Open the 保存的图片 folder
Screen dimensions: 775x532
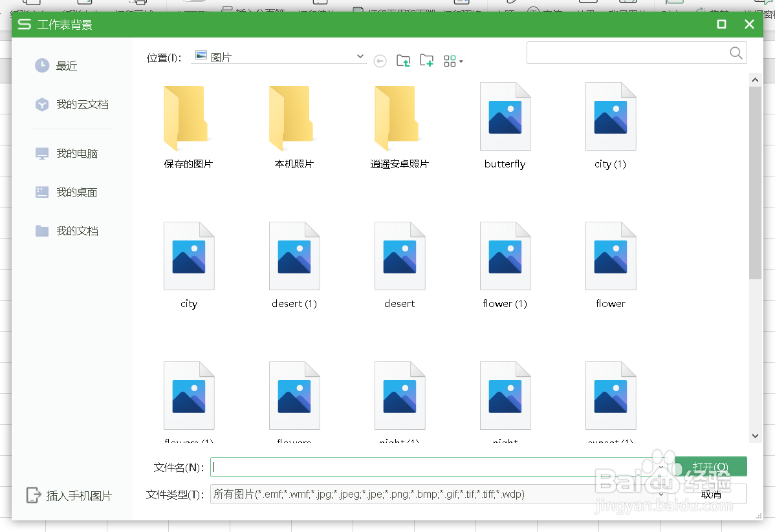[188, 127]
